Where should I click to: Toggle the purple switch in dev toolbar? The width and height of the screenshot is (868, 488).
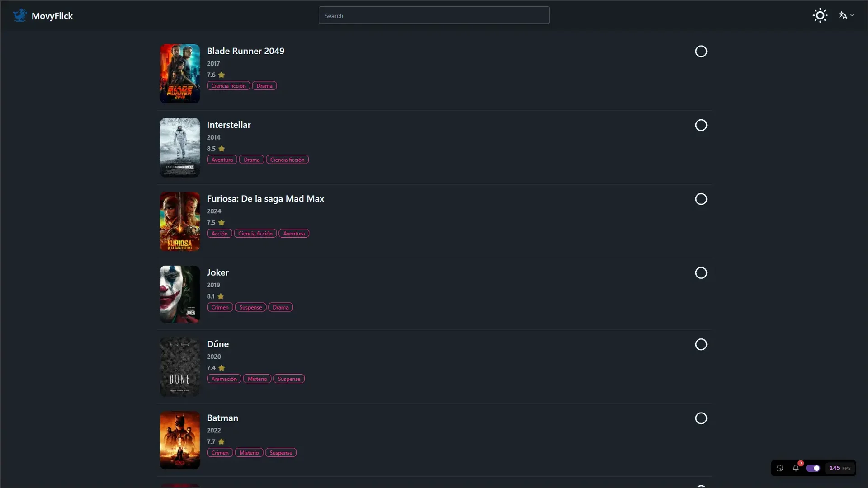tap(813, 468)
